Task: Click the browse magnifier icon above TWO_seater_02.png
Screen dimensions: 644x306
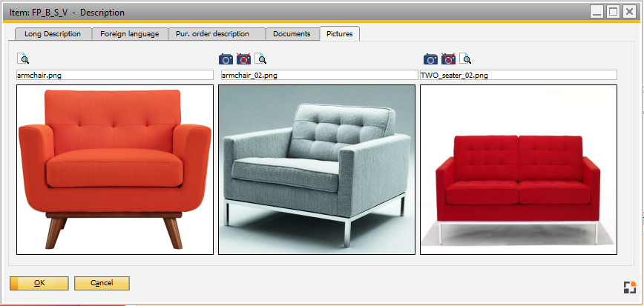Action: [465, 59]
